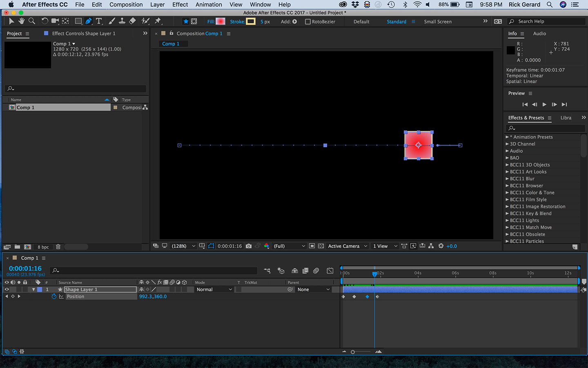Switch to the Audio panel tab
588x368 pixels.
pyautogui.click(x=539, y=34)
